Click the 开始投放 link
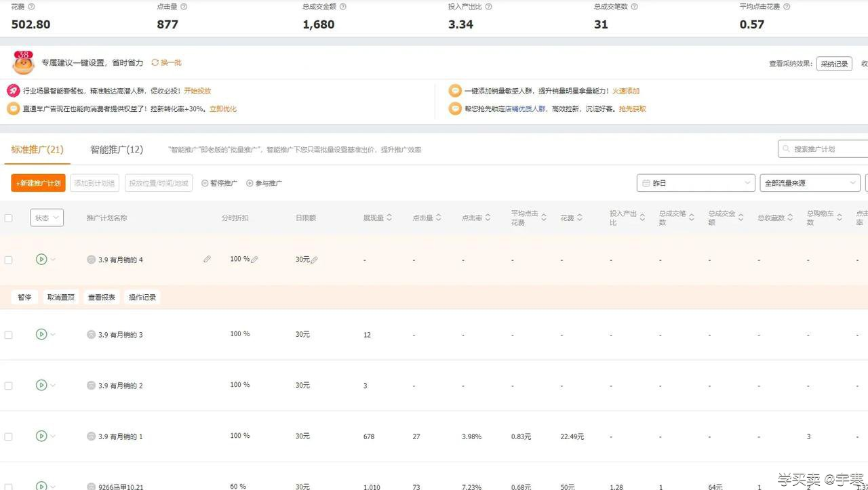The image size is (868, 490). [x=197, y=91]
